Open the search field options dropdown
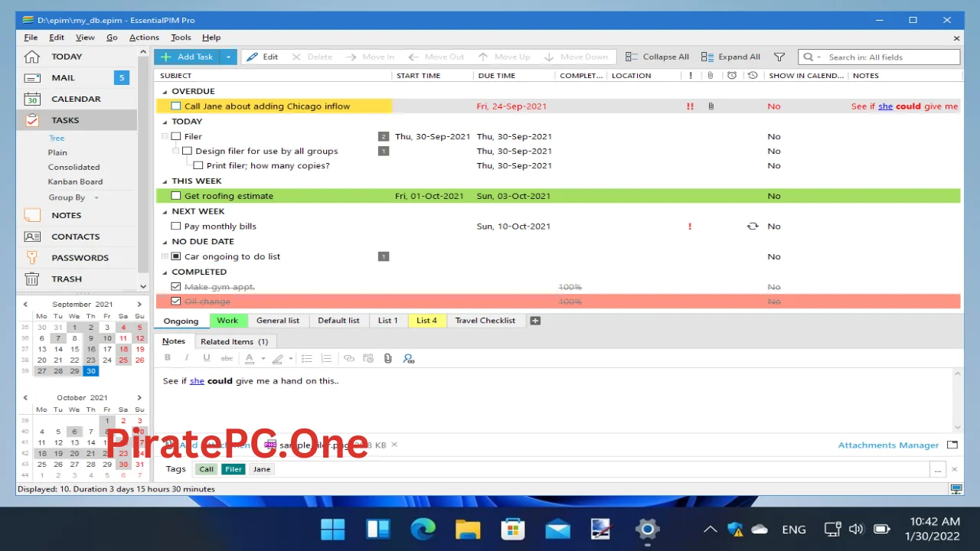The height and width of the screenshot is (551, 980). tap(819, 57)
